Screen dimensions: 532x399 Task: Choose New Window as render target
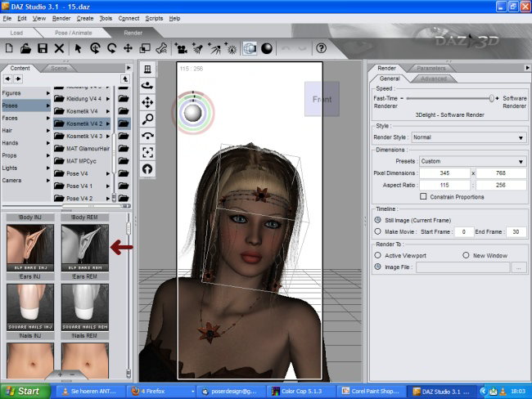(x=466, y=255)
